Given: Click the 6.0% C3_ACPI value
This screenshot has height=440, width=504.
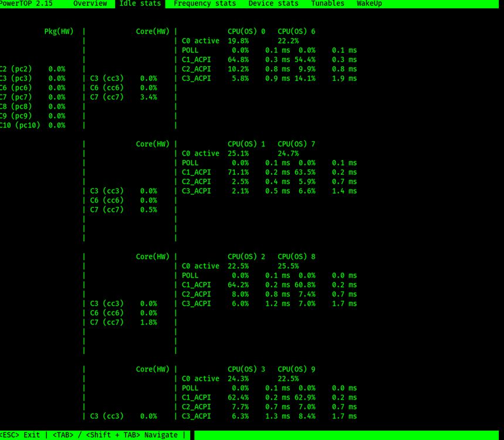Looking at the screenshot, I should (x=241, y=304).
